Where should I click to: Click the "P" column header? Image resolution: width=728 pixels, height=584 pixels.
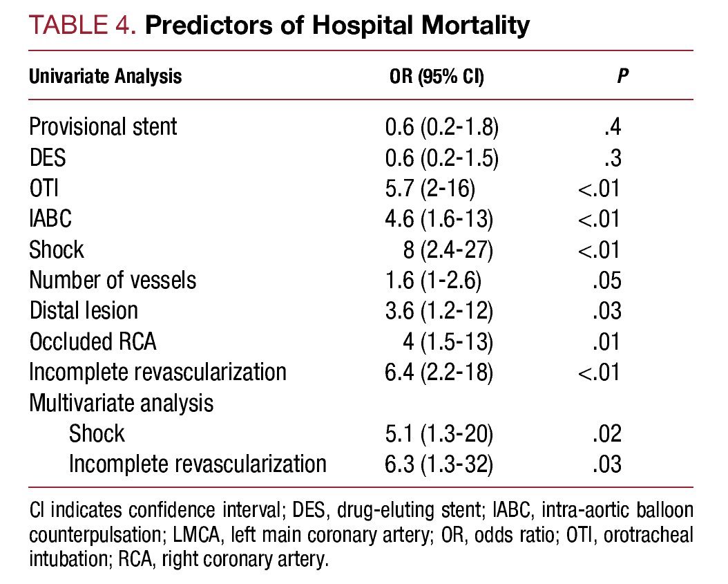(622, 76)
